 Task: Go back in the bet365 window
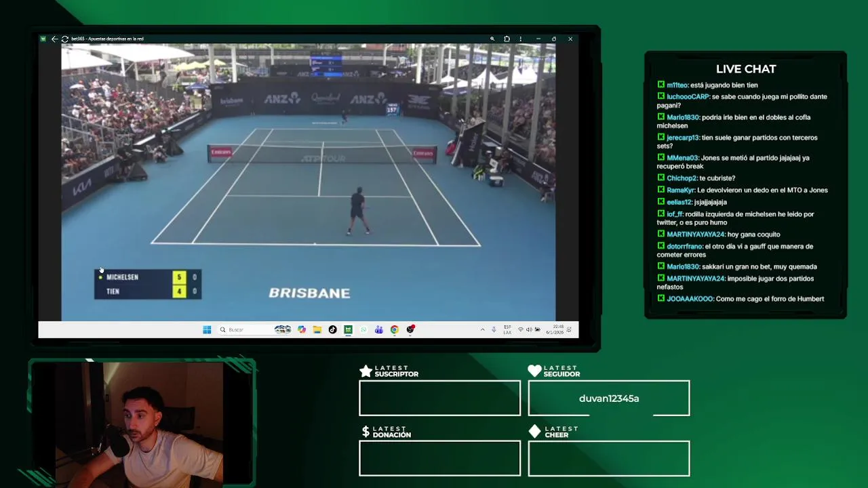click(54, 39)
